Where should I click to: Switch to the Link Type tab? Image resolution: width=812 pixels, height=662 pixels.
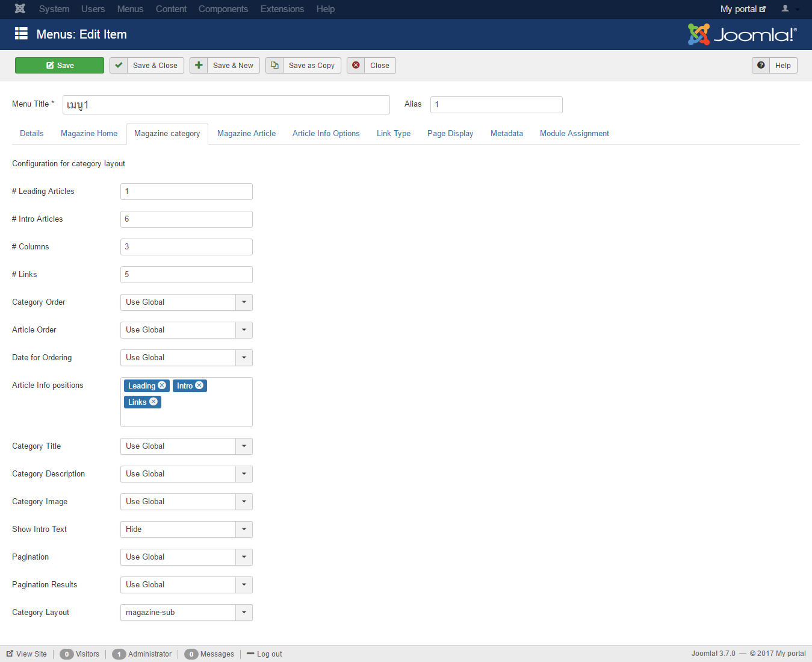coord(394,134)
